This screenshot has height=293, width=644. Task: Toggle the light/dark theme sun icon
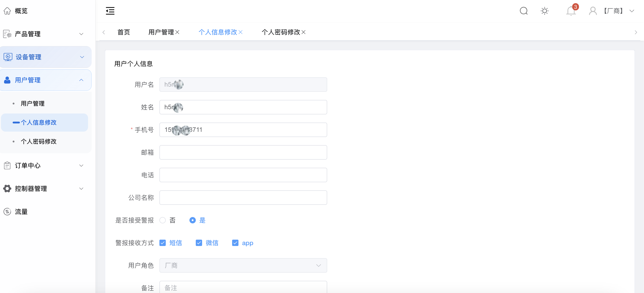545,11
